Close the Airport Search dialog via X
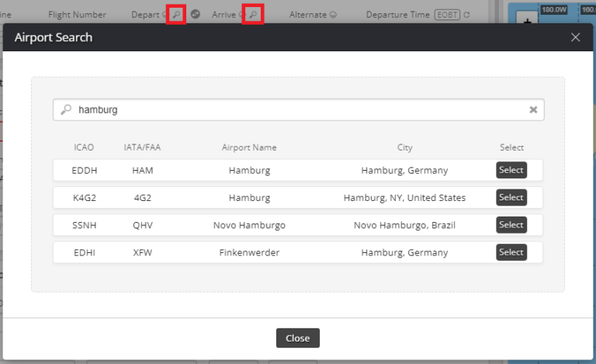The height and width of the screenshot is (364, 596). coord(575,37)
